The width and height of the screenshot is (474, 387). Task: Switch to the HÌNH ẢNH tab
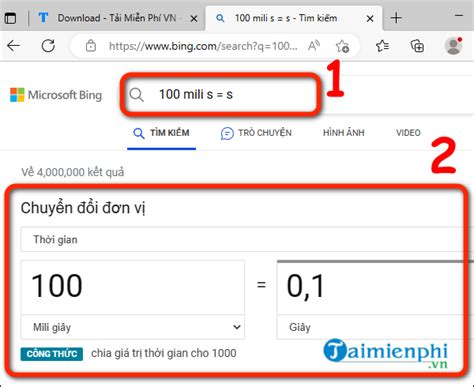pyautogui.click(x=344, y=133)
